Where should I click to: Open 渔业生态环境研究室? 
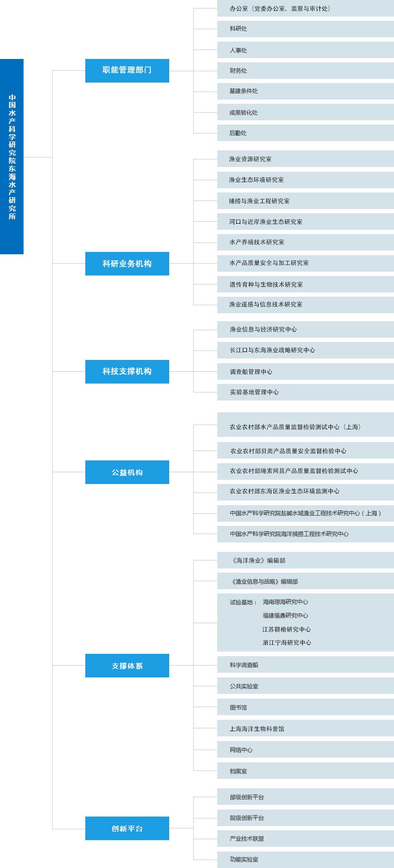click(305, 180)
